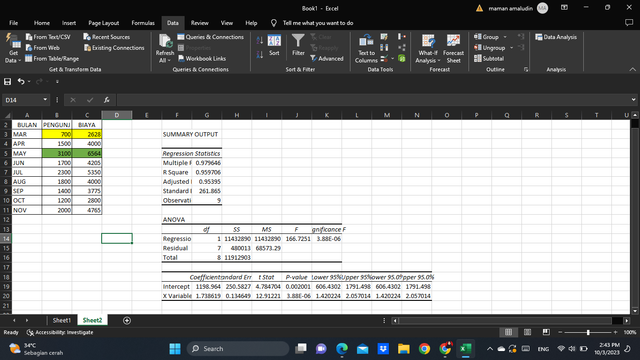Open Existing Connections
The image size is (640, 360).
[x=114, y=48]
